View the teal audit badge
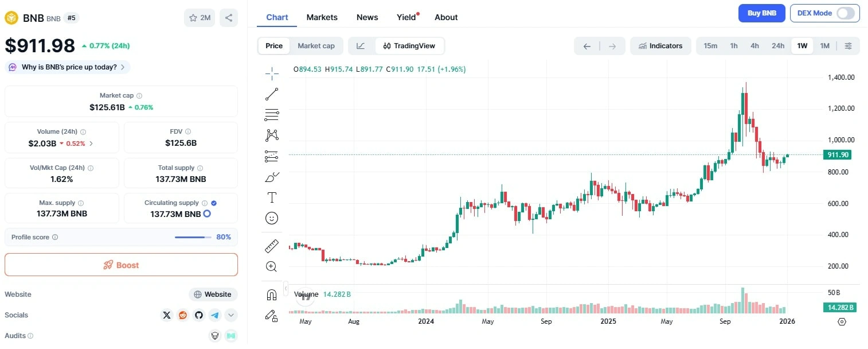This screenshot has width=868, height=349. [x=231, y=336]
